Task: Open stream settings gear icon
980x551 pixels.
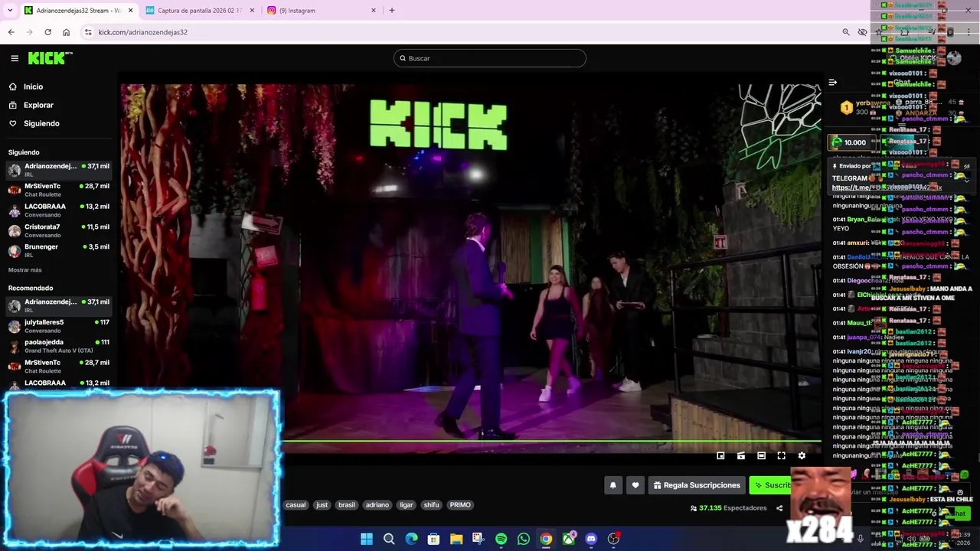Action: [x=802, y=456]
